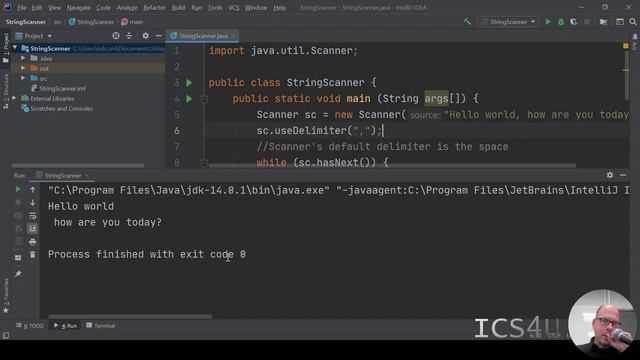Viewport: 640px width, 360px height.
Task: Restore layout icon in Run panel
Action: [x=18, y=258]
